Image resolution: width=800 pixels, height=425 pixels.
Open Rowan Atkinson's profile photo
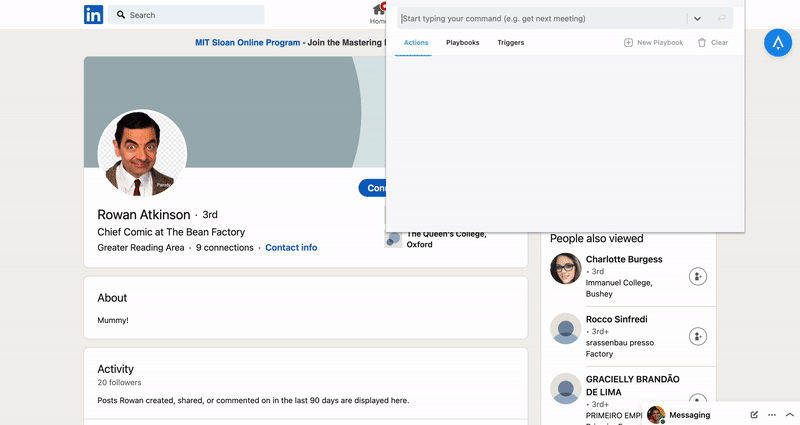pyautogui.click(x=142, y=154)
